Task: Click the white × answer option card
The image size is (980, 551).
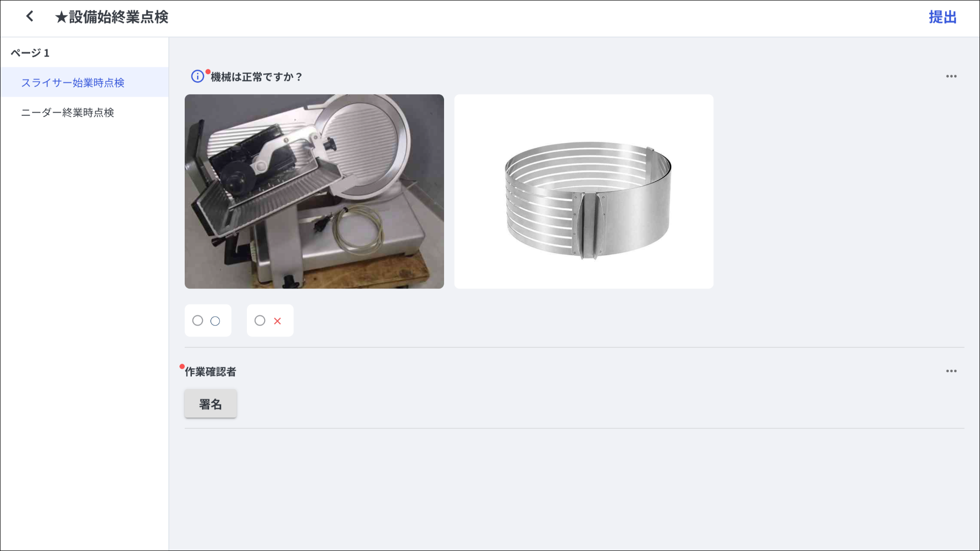Action: pos(270,320)
